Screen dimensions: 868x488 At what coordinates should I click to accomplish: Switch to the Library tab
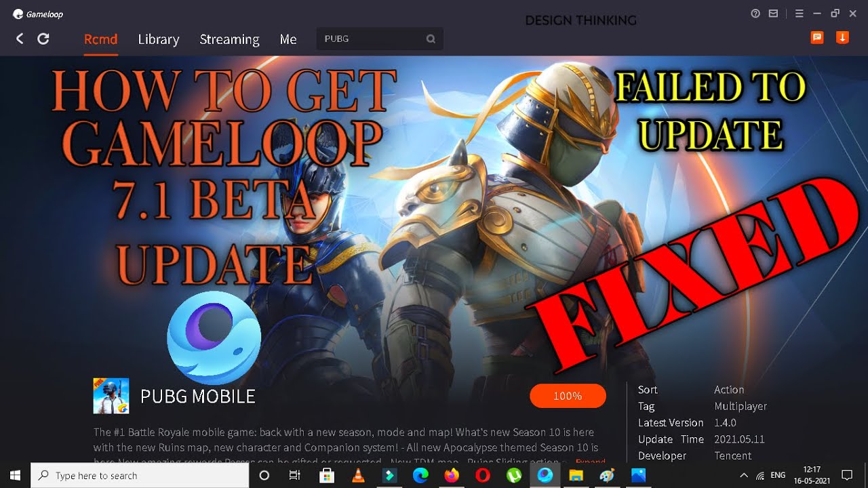coord(159,39)
